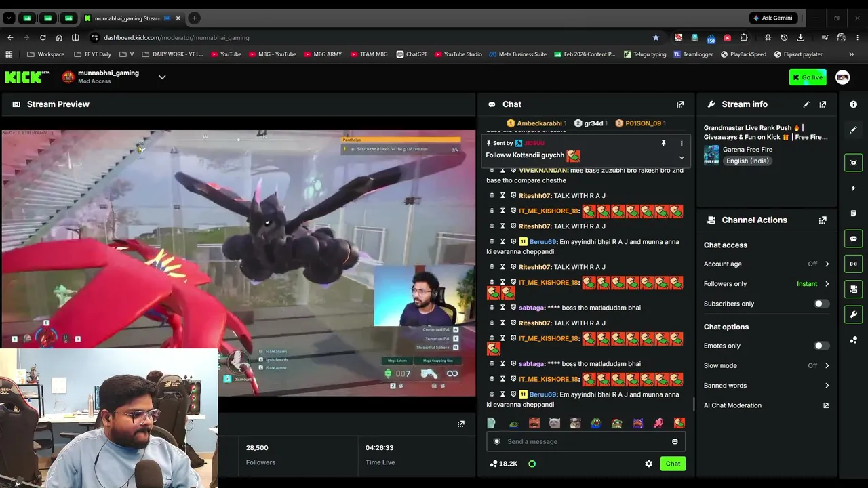The width and height of the screenshot is (868, 488).
Task: Pop out the Chat panel
Action: pos(680,104)
